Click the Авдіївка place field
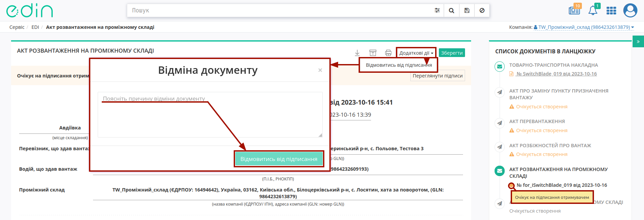644x220 pixels. pyautogui.click(x=70, y=128)
